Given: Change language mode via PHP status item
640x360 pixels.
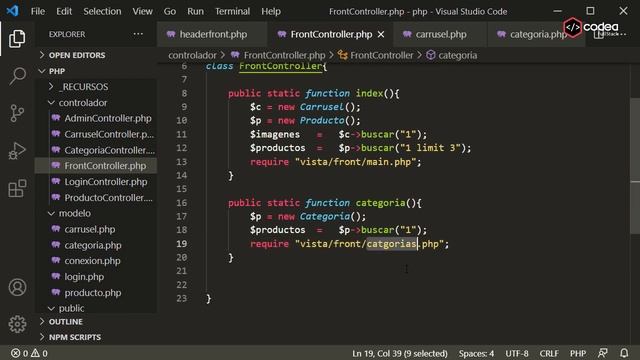Looking at the screenshot, I should point(578,353).
